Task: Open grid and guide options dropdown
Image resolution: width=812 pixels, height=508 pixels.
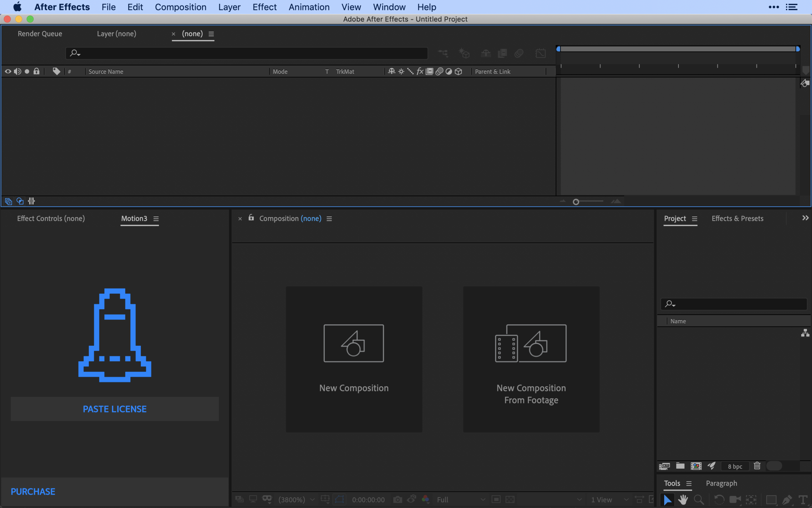Action: (x=325, y=499)
